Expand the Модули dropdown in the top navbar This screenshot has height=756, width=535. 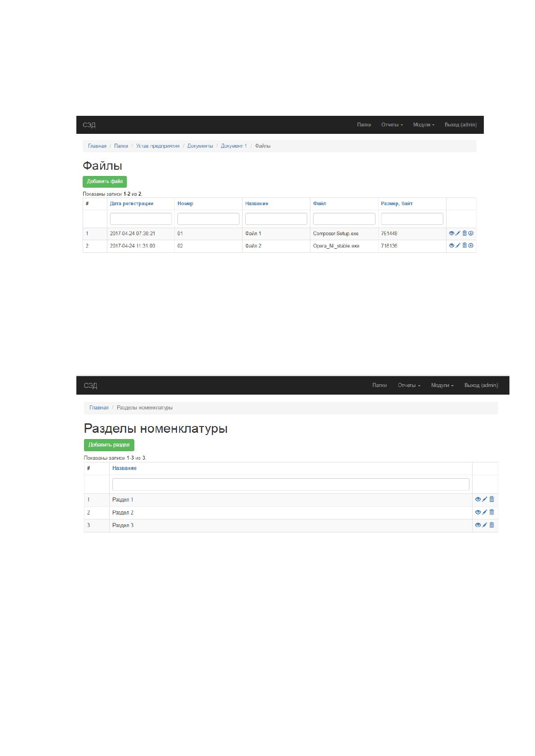424,125
